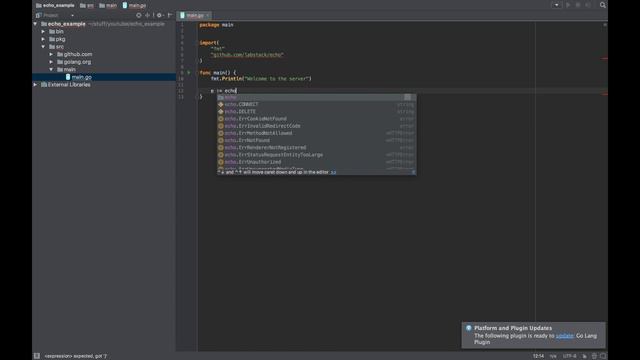Click the package main line in editor
640x360 pixels.
tap(216, 25)
